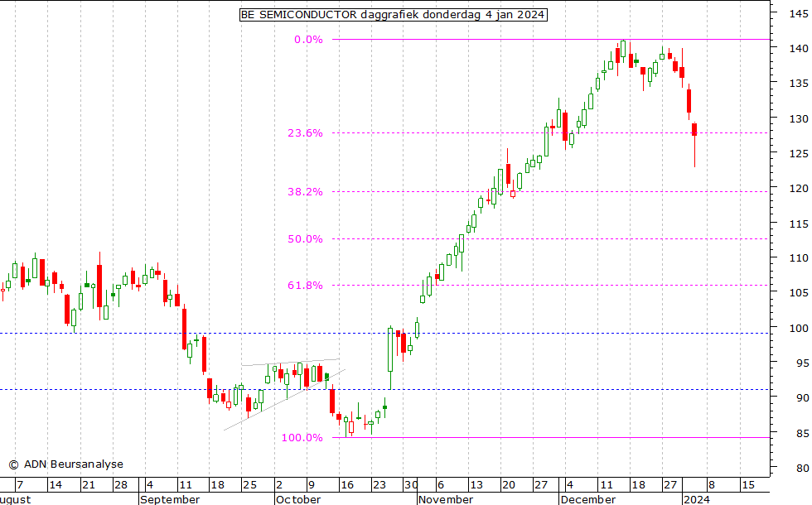The image size is (812, 505).
Task: Click the date label 21 in August
Action: (x=89, y=485)
